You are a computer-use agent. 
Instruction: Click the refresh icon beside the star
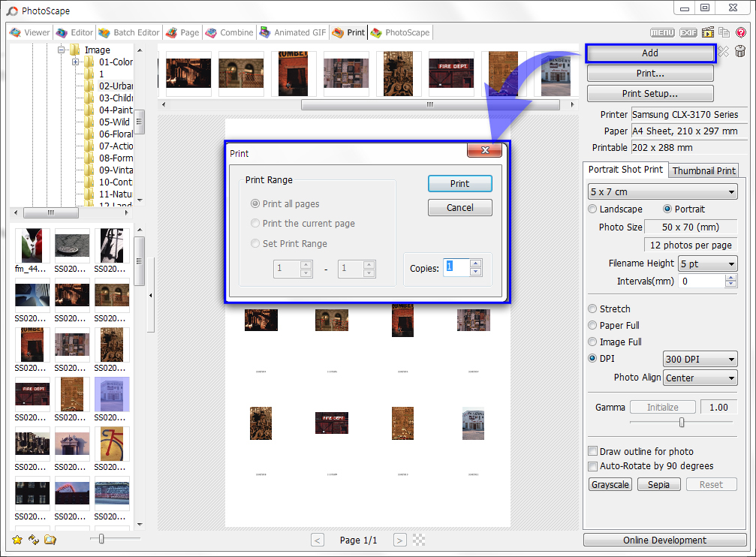[33, 539]
